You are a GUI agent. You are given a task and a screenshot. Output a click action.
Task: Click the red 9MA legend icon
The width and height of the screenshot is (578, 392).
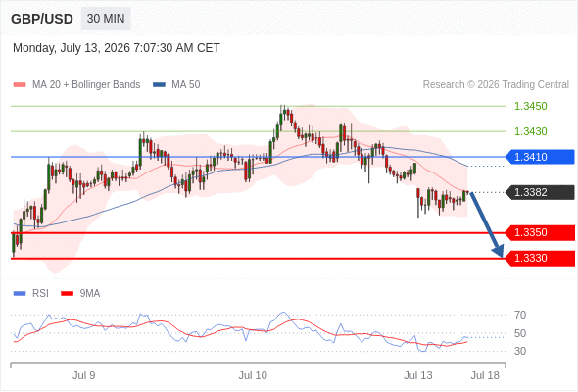point(67,294)
